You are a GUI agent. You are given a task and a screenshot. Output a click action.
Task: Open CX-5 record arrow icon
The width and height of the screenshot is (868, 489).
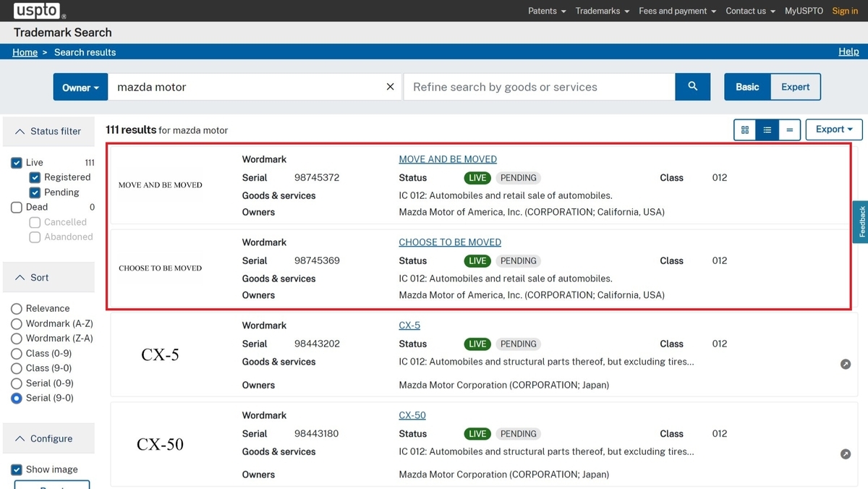click(x=845, y=364)
